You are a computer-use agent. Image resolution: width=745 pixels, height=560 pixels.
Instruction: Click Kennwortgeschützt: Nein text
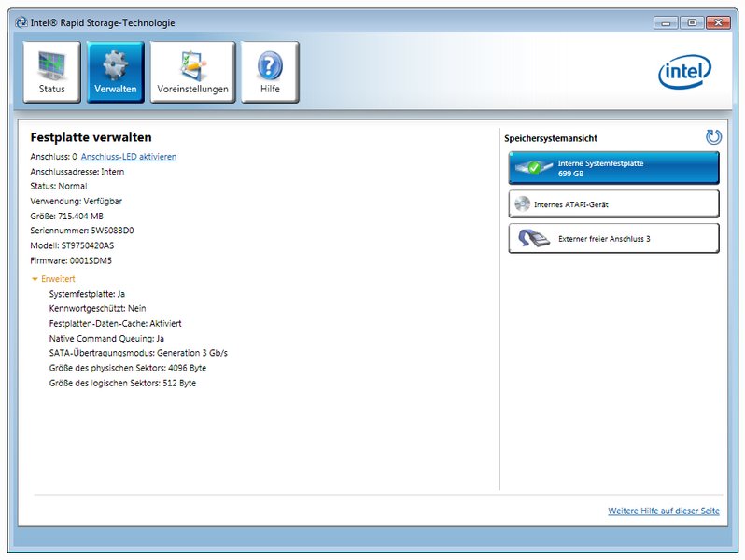97,308
